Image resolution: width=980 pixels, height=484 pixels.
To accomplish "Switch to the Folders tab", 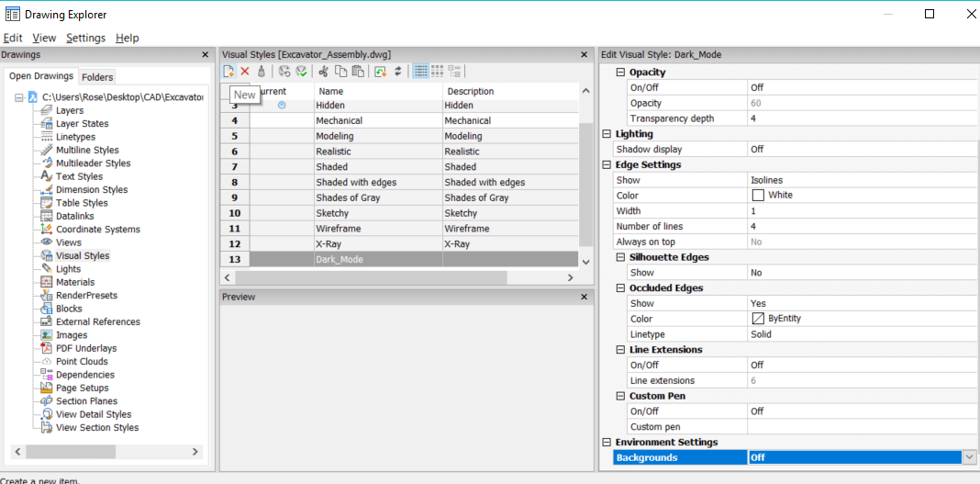I will (x=97, y=77).
